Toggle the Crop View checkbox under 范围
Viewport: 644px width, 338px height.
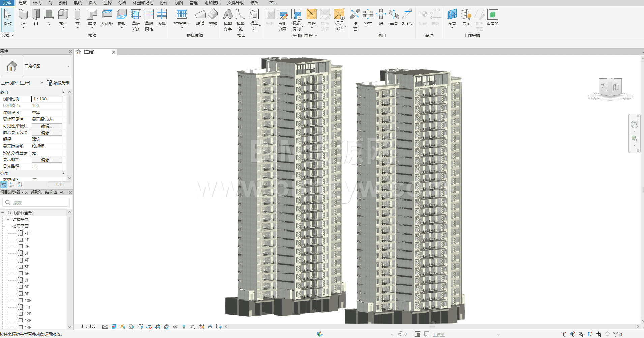click(x=34, y=180)
